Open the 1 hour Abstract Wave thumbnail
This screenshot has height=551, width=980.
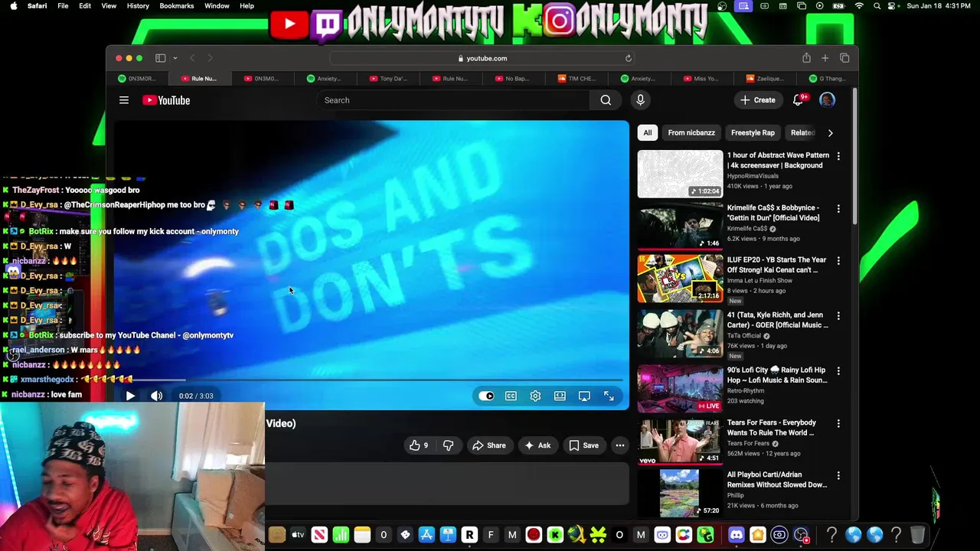[x=680, y=174]
